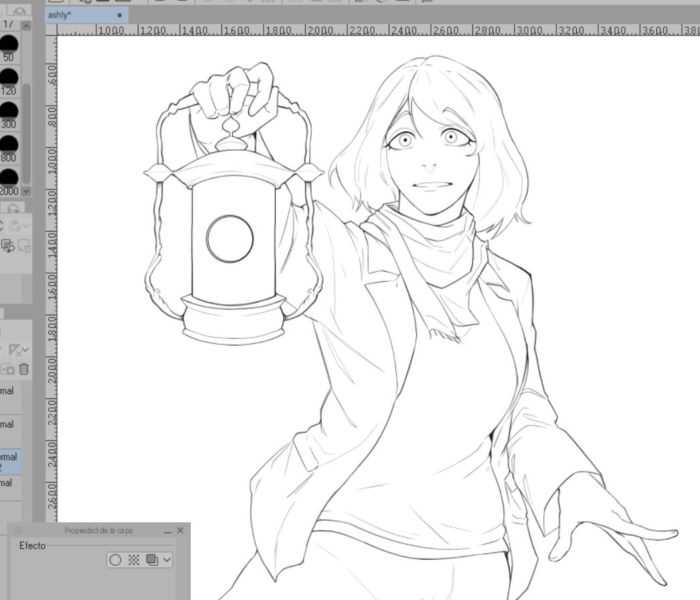Select the 120 brush size preset

[x=9, y=82]
